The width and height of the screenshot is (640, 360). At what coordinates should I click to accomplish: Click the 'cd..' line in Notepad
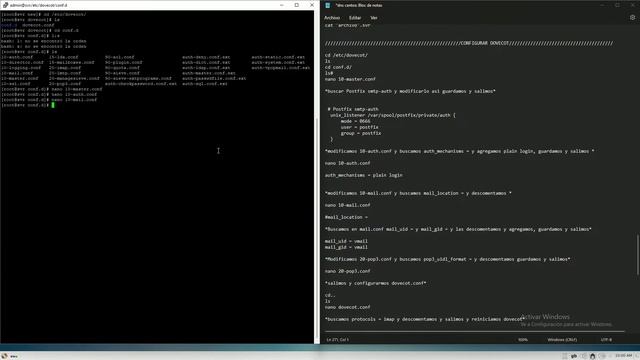[x=330, y=295]
